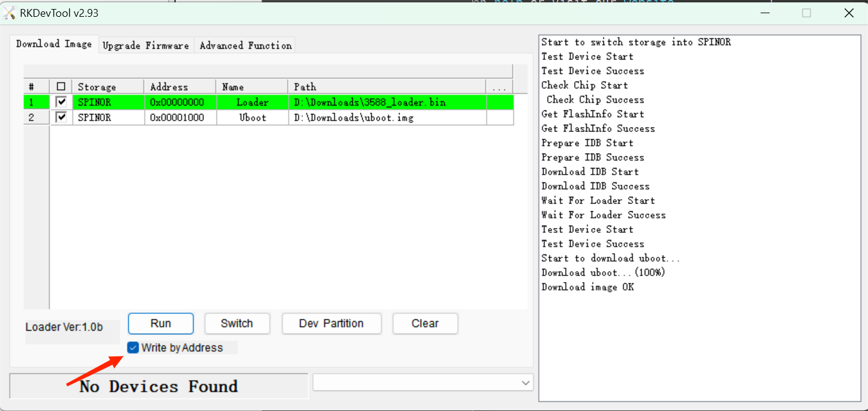Select the Loader name cell
Viewport: 868px width, 411px height.
252,102
